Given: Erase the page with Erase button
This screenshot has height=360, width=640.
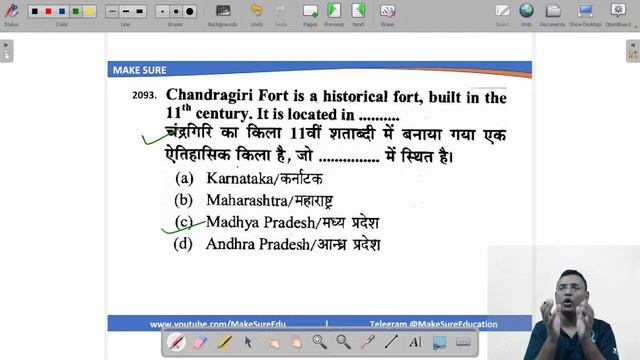Looking at the screenshot, I should [387, 15].
